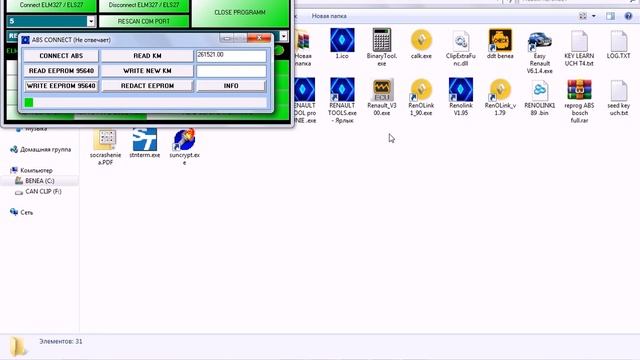Click Новая папка toolbar button in Explorer
The height and width of the screenshot is (360, 640).
click(329, 16)
